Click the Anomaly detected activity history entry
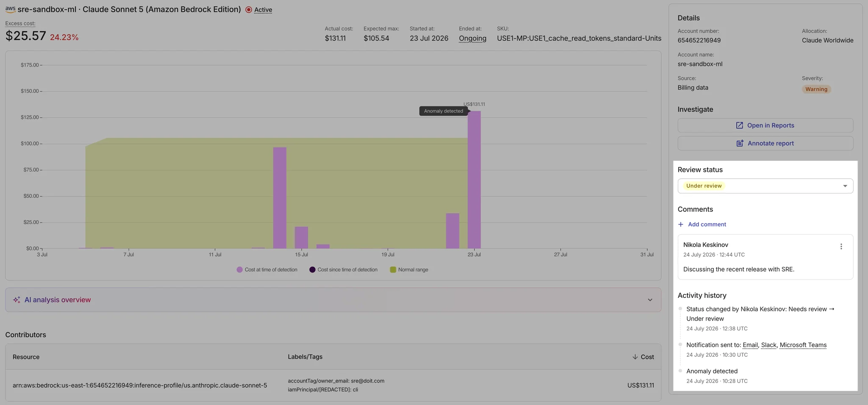The width and height of the screenshot is (868, 405). tap(712, 371)
